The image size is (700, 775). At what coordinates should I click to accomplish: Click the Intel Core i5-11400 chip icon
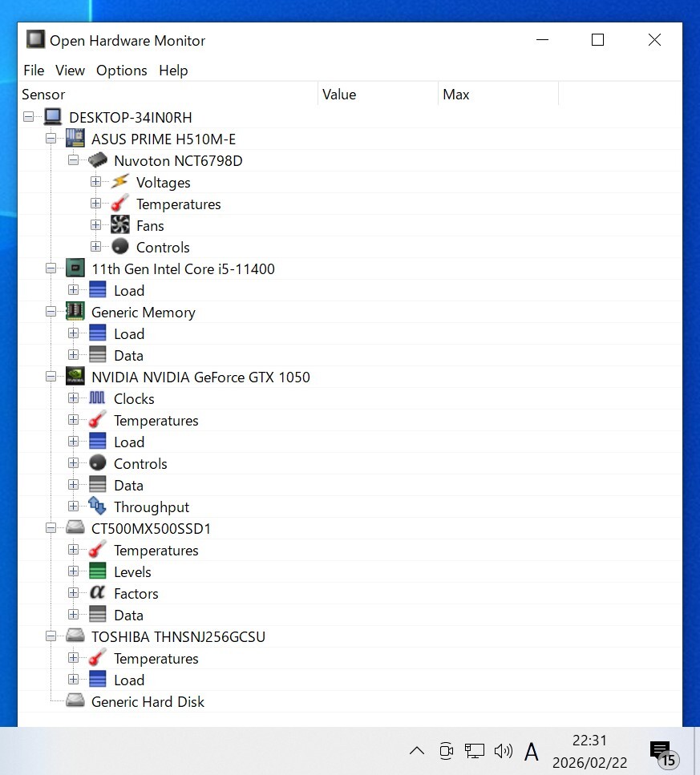[75, 268]
